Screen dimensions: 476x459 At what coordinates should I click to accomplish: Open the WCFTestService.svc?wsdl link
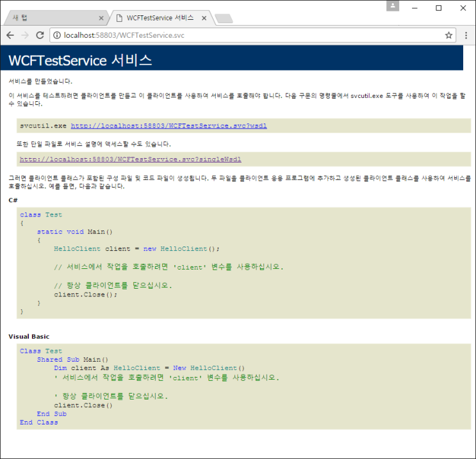tap(168, 126)
